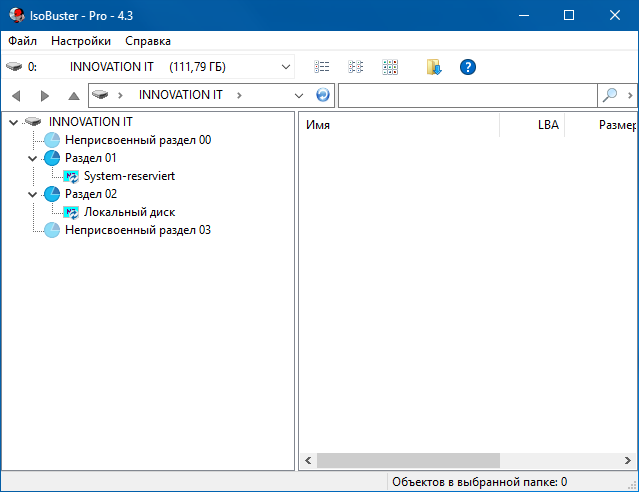Screen dimensions: 639x492
Task: Click the refresh button in the path bar
Action: click(x=323, y=95)
